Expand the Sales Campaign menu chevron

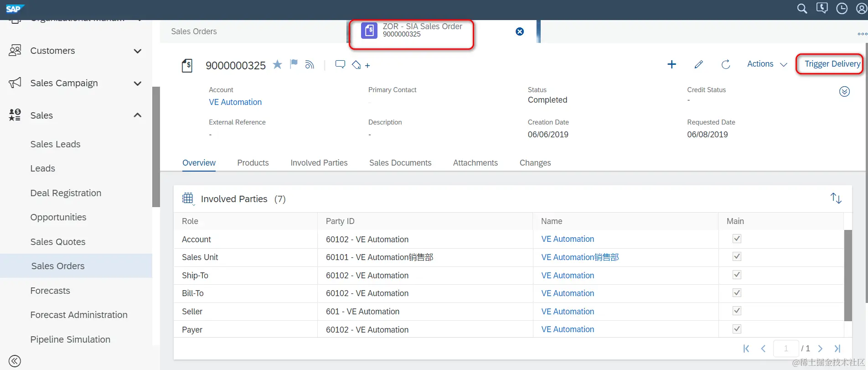click(137, 83)
